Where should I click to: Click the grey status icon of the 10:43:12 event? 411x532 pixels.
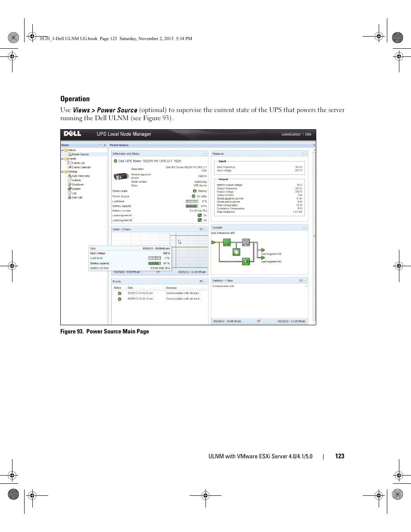[120, 299]
